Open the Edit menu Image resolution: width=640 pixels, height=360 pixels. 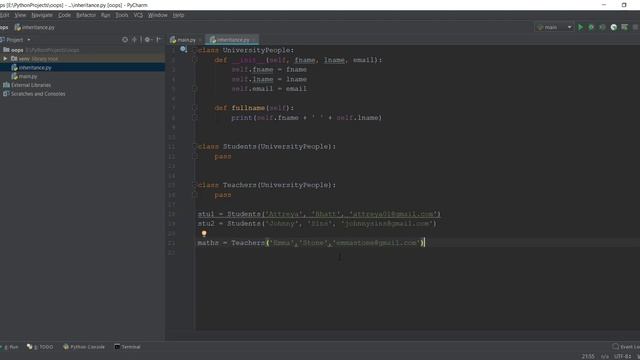coord(4,15)
